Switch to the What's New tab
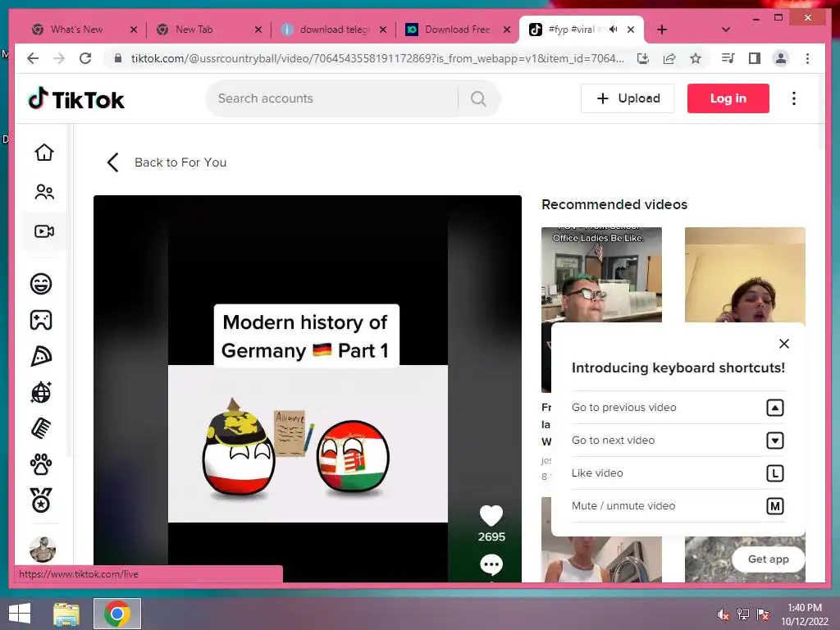Screen dimensions: 840x630 [76, 30]
